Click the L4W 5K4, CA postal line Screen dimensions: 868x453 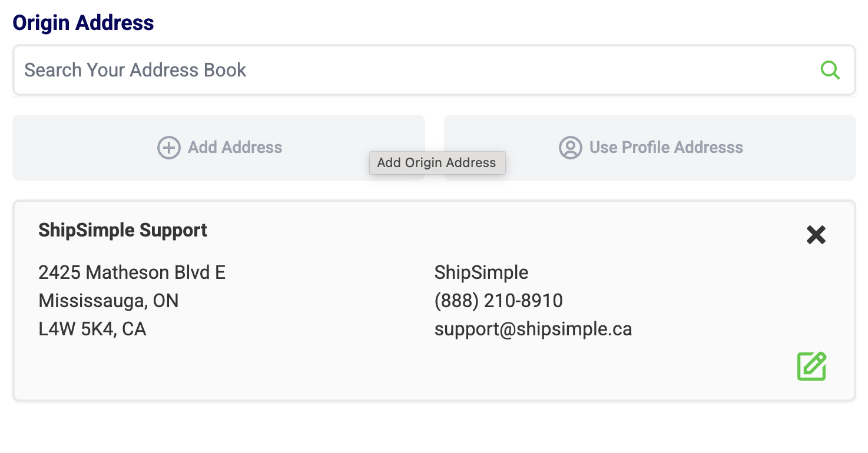(x=92, y=329)
